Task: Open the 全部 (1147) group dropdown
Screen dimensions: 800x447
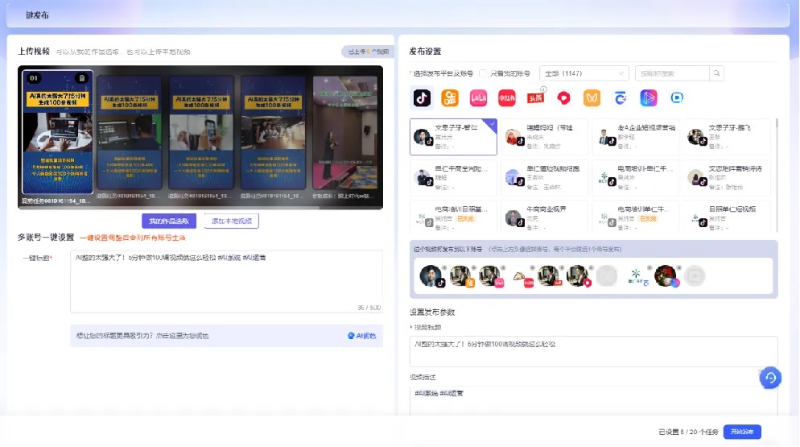Action: [x=584, y=73]
